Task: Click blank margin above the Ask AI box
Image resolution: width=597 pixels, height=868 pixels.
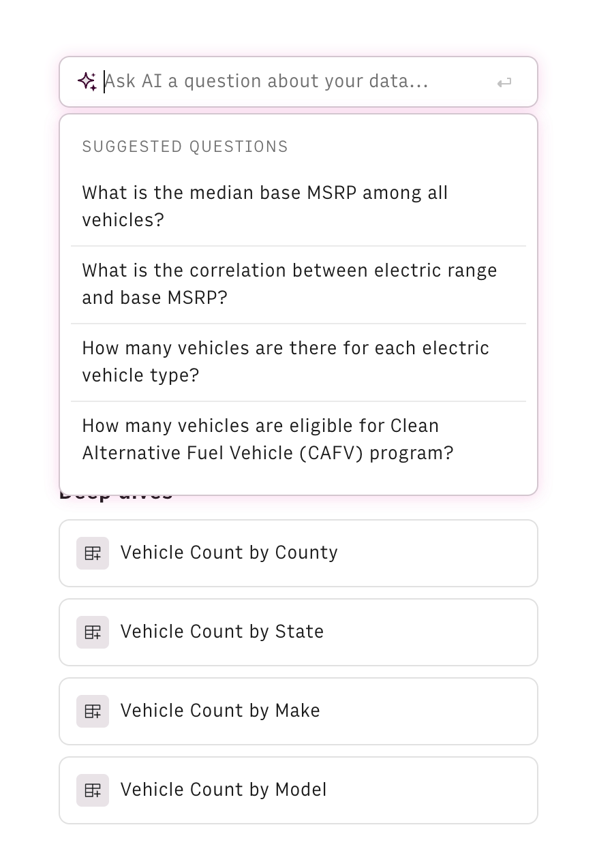Action: (x=298, y=27)
